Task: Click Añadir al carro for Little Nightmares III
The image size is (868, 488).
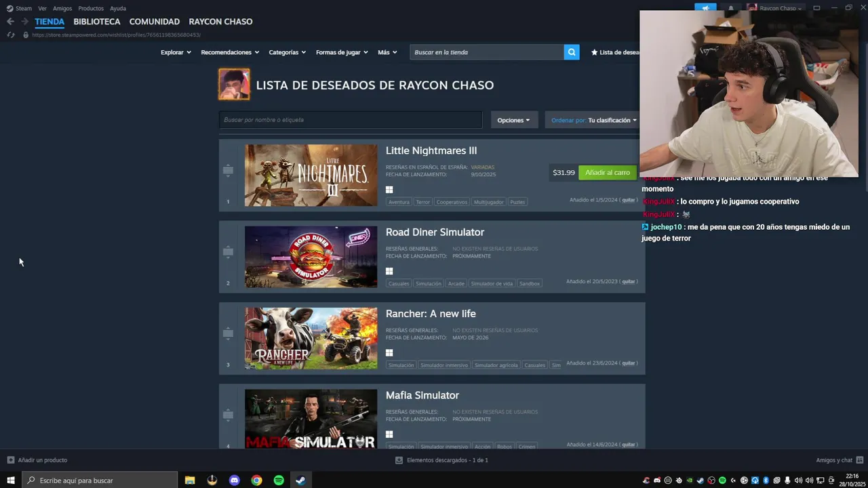Action: (x=608, y=173)
